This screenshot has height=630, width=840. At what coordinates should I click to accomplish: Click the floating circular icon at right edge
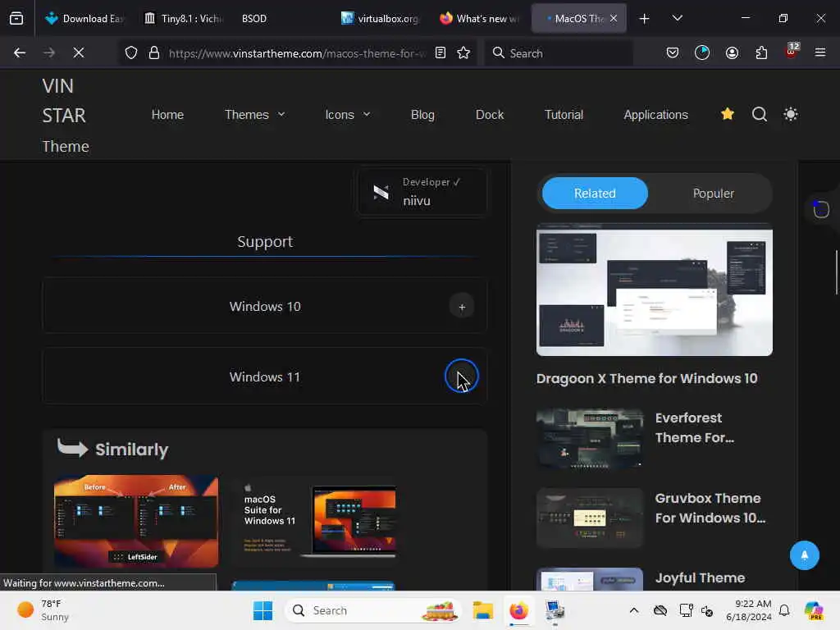[821, 209]
